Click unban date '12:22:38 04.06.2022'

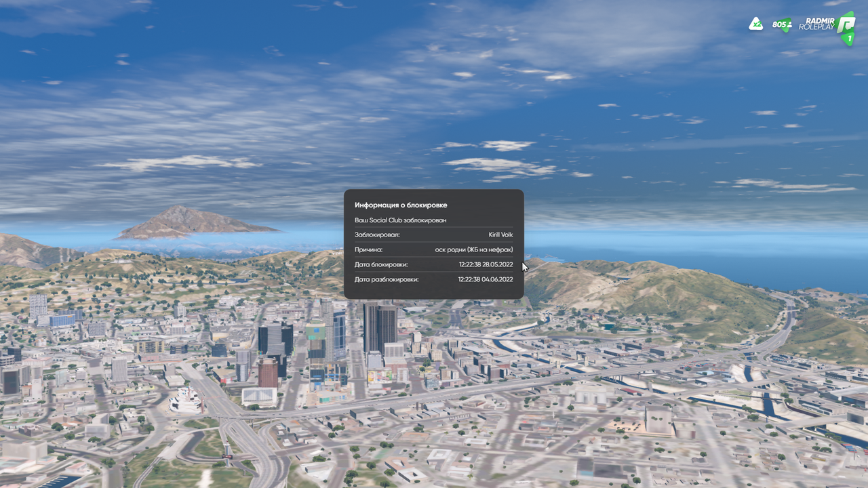(486, 279)
